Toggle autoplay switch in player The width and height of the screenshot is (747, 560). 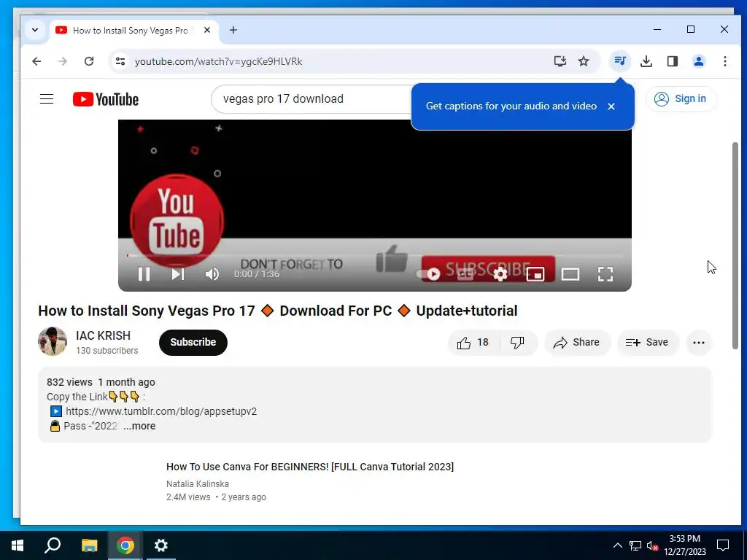point(428,274)
